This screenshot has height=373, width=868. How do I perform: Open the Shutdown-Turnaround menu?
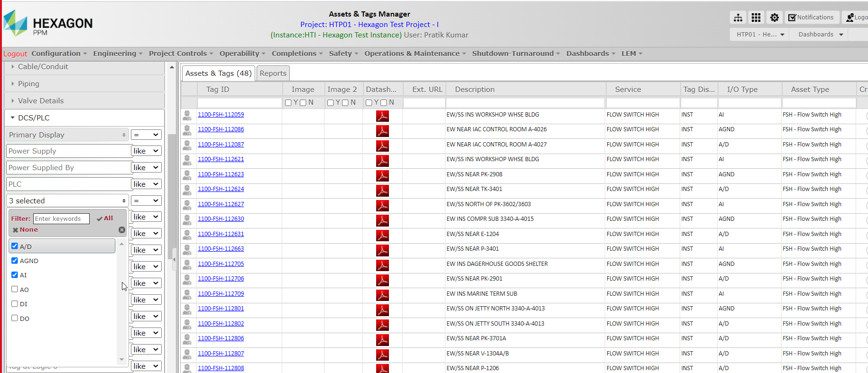click(x=516, y=54)
